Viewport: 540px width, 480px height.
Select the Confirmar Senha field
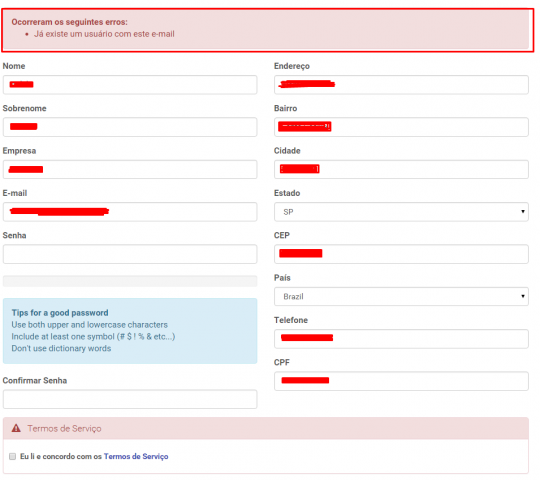click(130, 399)
